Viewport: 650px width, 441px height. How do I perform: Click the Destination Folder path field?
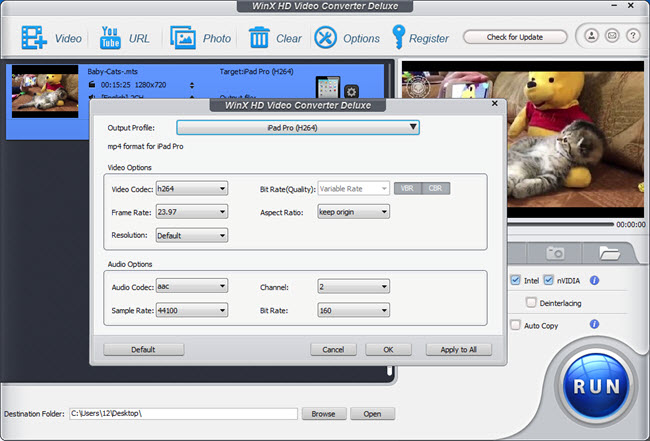coord(183,414)
